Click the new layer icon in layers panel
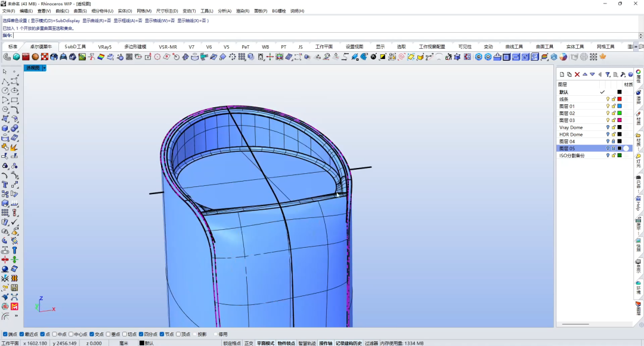Image resolution: width=644 pixels, height=346 pixels. click(562, 74)
